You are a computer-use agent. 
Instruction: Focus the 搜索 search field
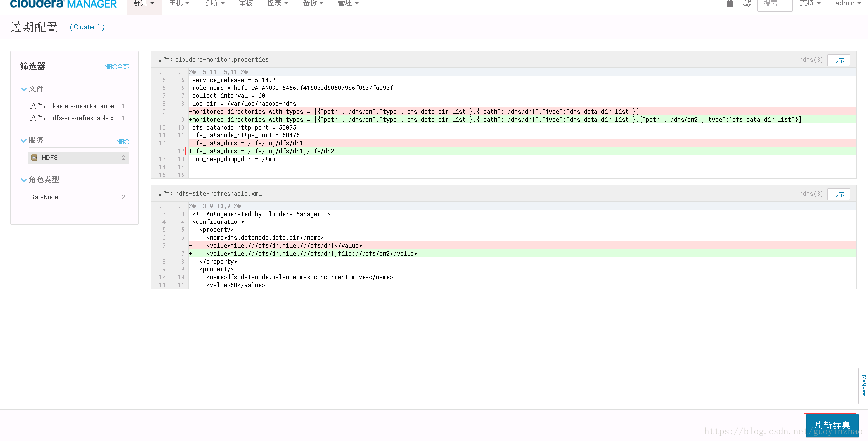775,4
